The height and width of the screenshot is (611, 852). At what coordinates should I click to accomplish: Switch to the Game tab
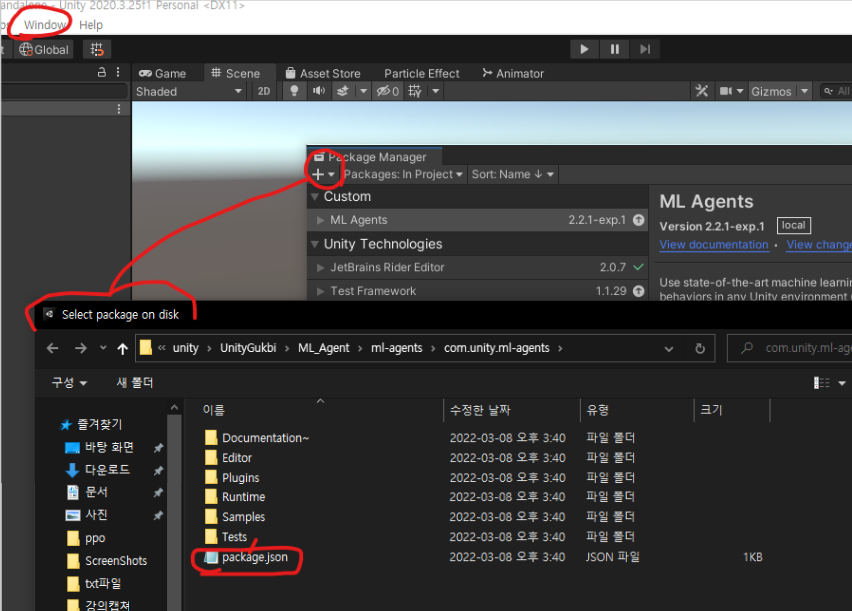162,73
